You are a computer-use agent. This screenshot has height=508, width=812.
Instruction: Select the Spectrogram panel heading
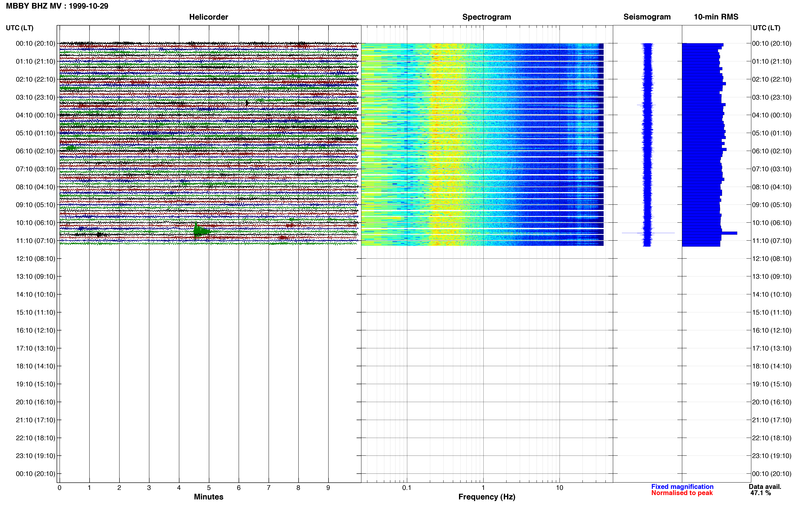tap(487, 17)
